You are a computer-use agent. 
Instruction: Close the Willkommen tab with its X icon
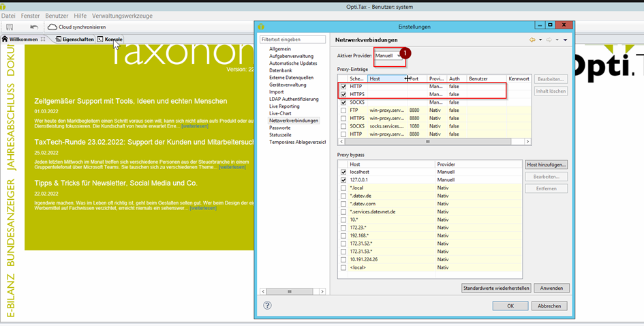tap(43, 40)
